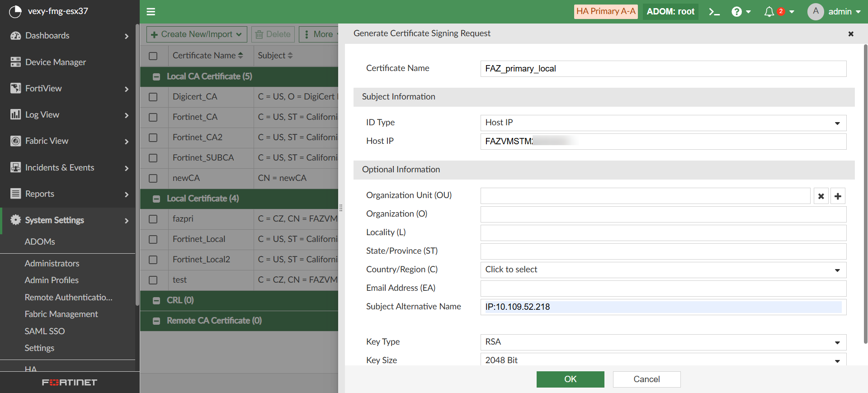The image size is (868, 393).
Task: Click OK to generate the CSR
Action: pos(570,379)
